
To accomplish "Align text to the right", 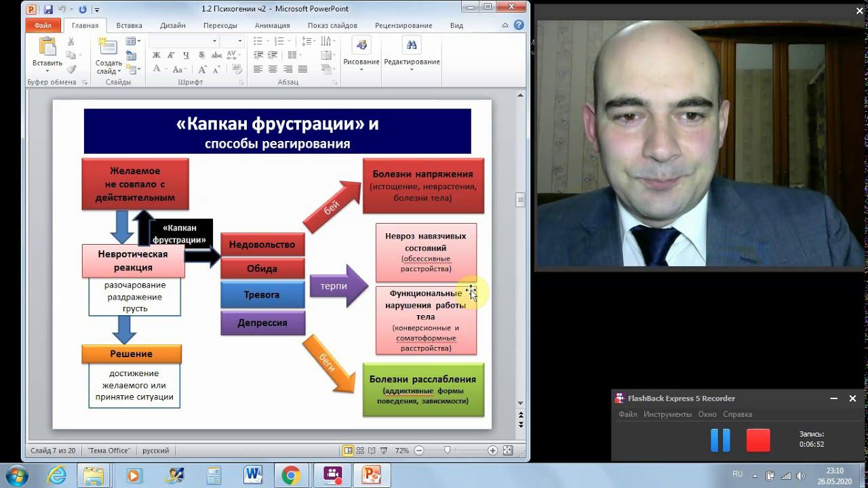I will pyautogui.click(x=288, y=69).
